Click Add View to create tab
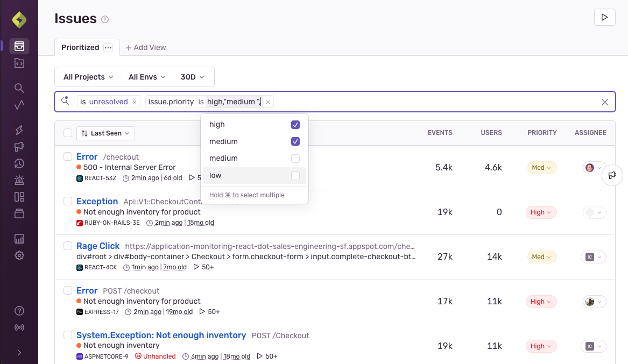 (x=146, y=48)
